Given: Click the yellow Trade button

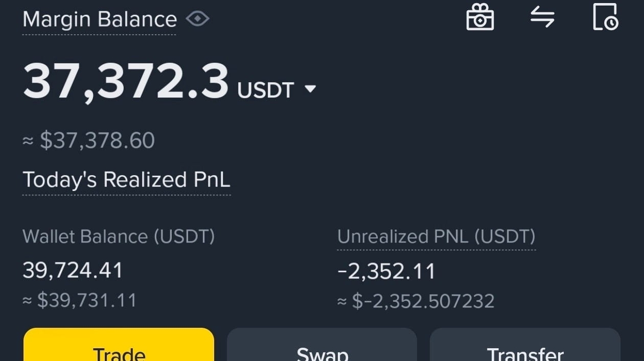Looking at the screenshot, I should click(119, 345).
